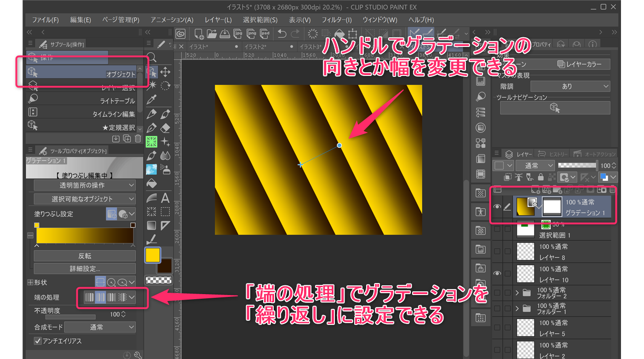644x359 pixels.
Task: Select the Move layer tool
Action: coord(165,72)
